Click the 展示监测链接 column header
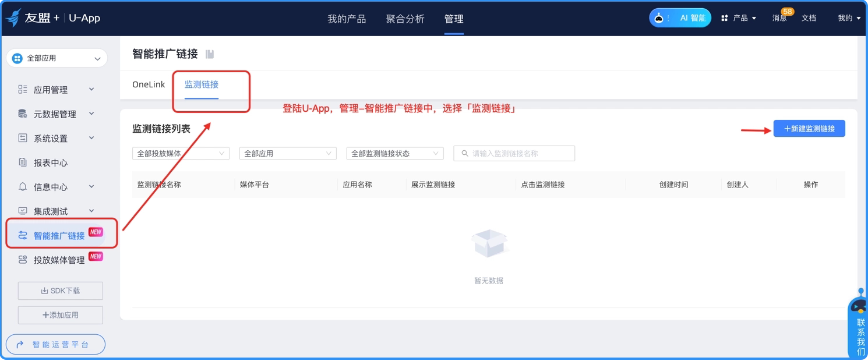 click(x=433, y=185)
